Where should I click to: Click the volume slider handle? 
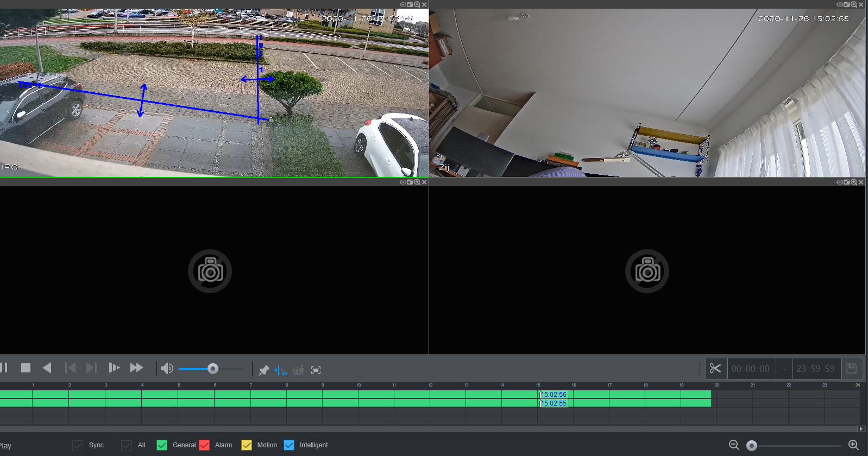[213, 369]
